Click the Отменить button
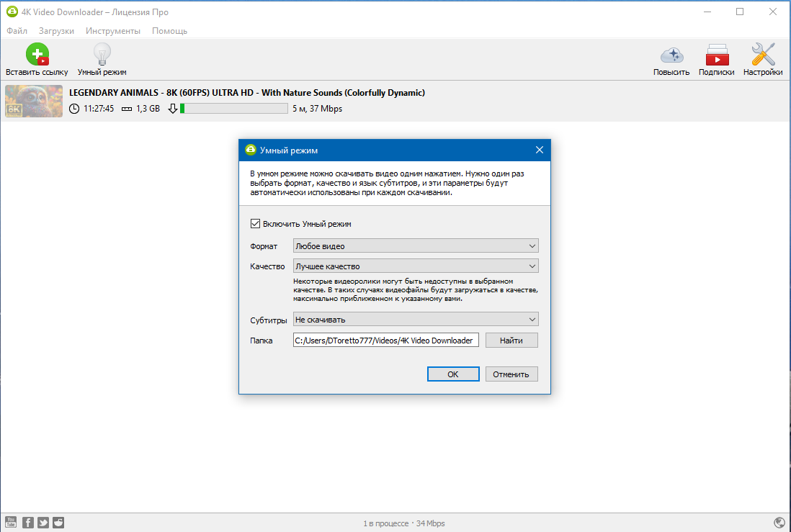Viewport: 791px width, 532px height. click(x=511, y=374)
